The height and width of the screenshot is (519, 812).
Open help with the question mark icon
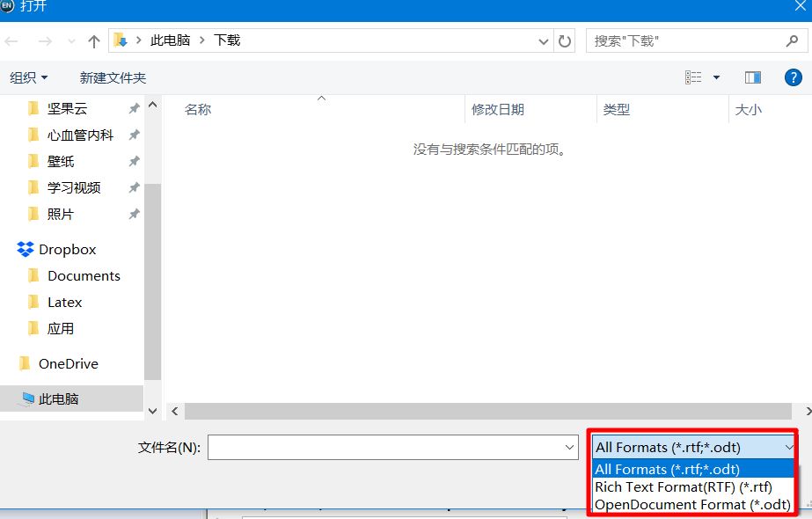coord(793,77)
